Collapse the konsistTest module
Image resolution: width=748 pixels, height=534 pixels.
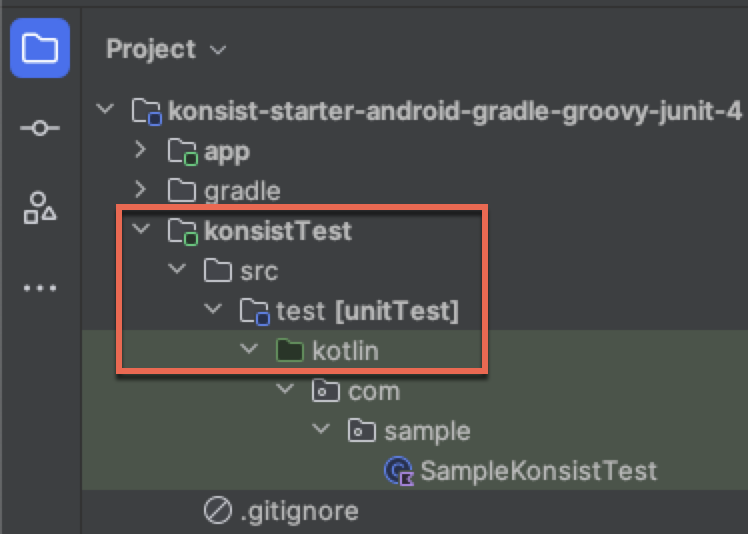click(141, 229)
